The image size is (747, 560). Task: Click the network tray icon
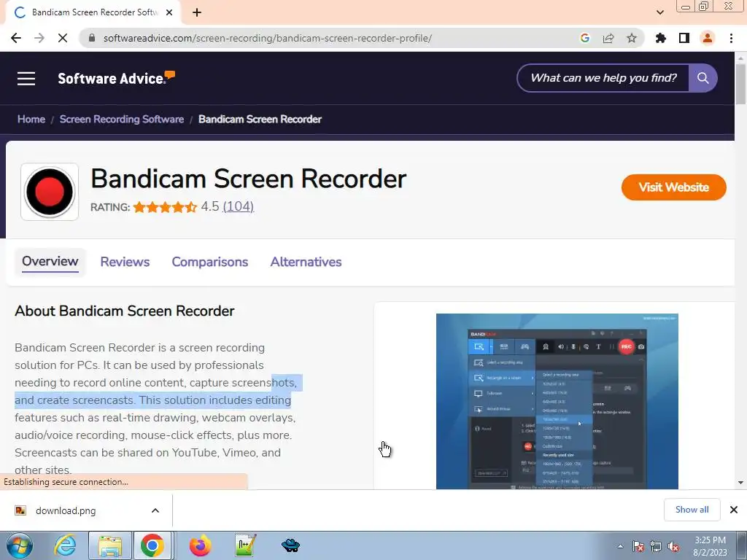point(656,546)
